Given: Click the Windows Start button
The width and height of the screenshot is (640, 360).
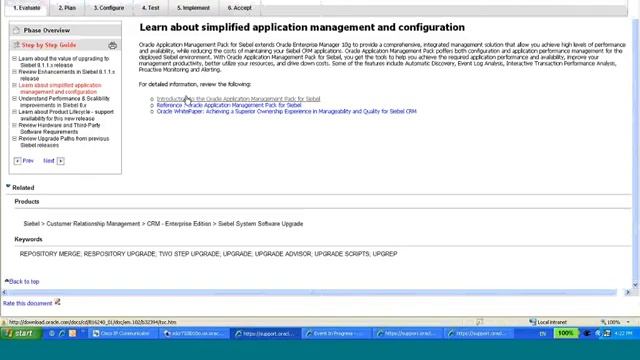Looking at the screenshot, I should pos(21,333).
